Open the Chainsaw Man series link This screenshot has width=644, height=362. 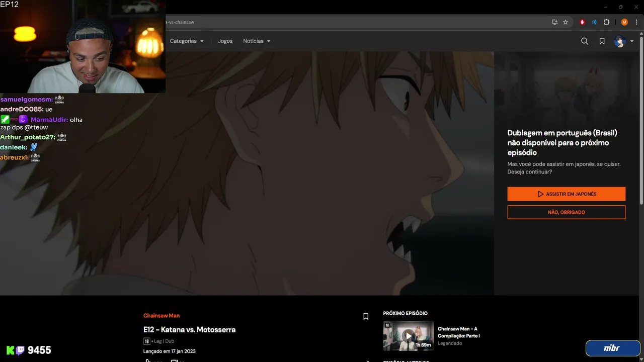coord(162,316)
